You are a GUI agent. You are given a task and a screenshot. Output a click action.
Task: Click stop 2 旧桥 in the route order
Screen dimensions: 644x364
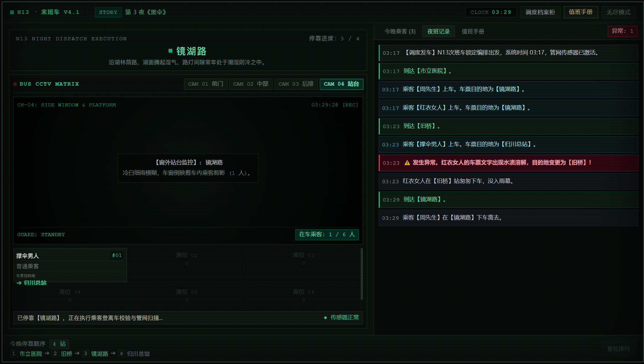point(62,354)
